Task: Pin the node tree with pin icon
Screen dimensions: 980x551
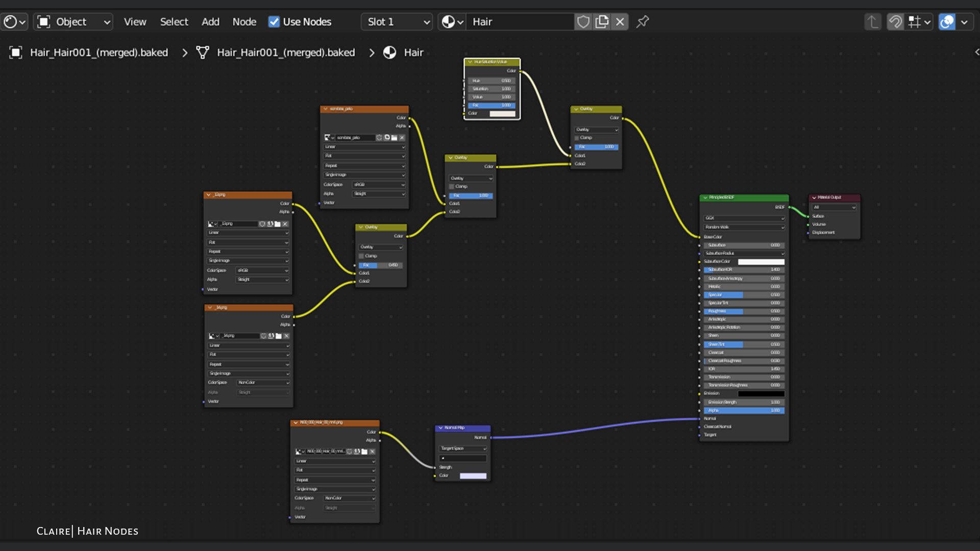Action: [643, 22]
